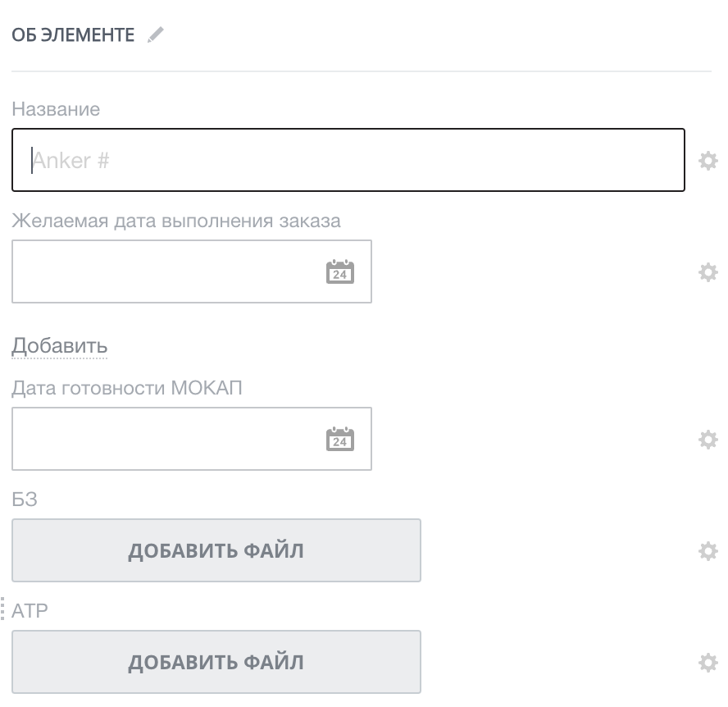Open gear settings for the Название field

[707, 161]
